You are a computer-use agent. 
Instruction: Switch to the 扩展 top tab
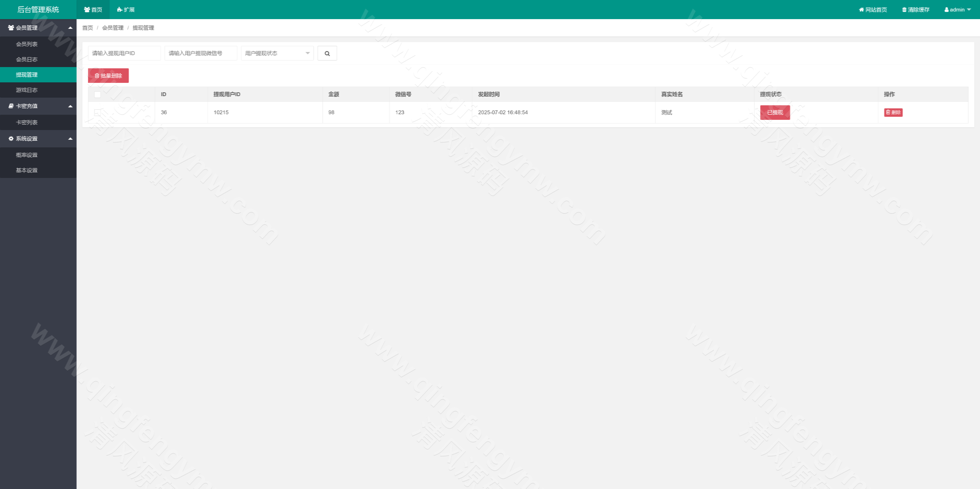(x=126, y=9)
